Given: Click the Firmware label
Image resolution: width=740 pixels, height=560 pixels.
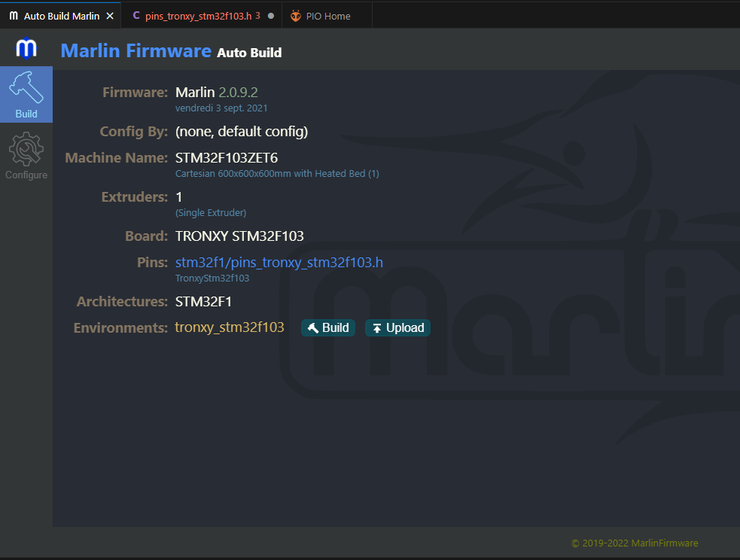Looking at the screenshot, I should 135,92.
